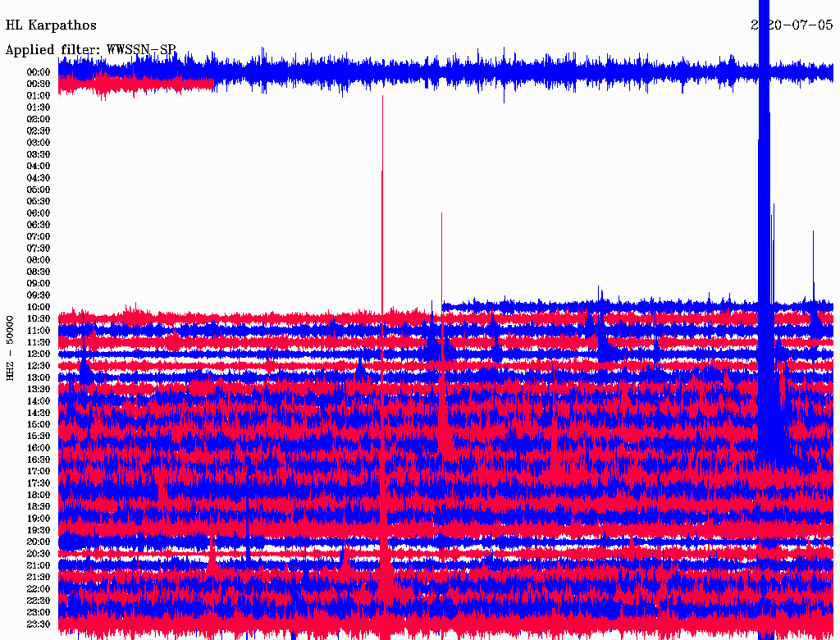Click the '15:00' time label
The height and width of the screenshot is (640, 840).
(39, 424)
